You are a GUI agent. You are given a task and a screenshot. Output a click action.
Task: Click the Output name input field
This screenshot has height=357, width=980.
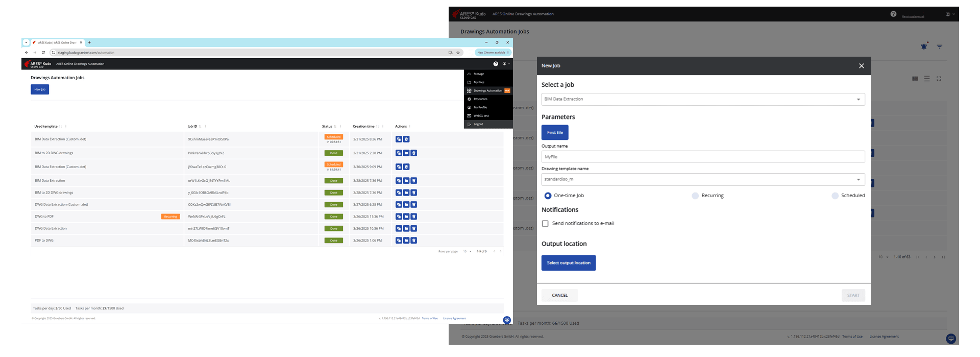[703, 157]
